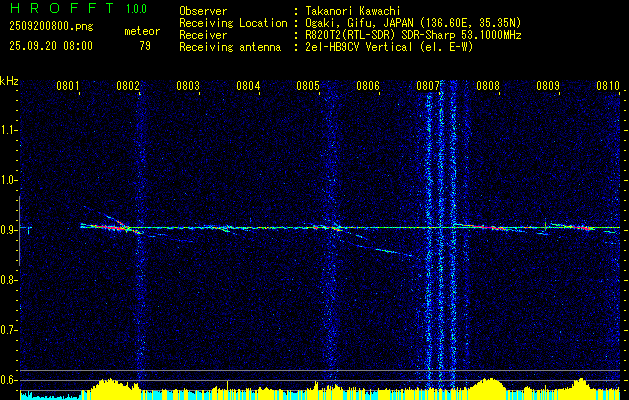Select the filename 2509200800.png
This screenshot has height=400, width=629.
coord(51,27)
